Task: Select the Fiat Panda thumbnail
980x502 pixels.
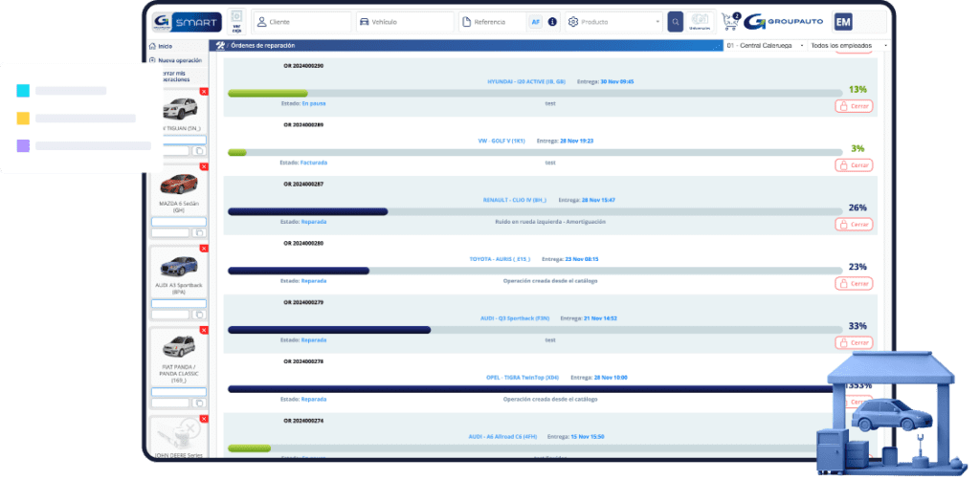Action: click(x=179, y=346)
